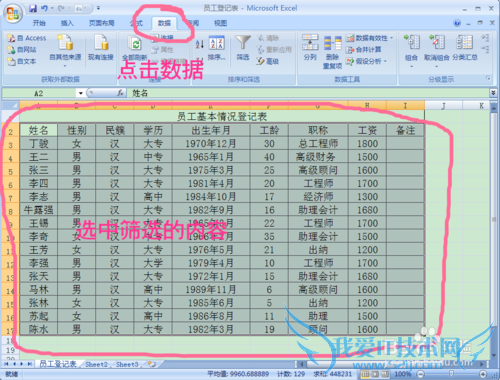This screenshot has width=500, height=380.
Task: Open the Home (开始) ribbon tab
Action: 39,23
